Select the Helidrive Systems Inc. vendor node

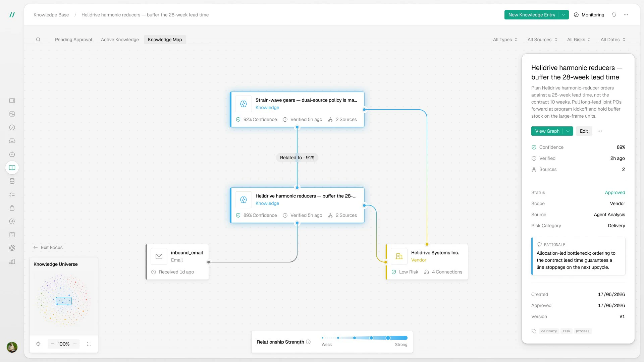coord(427,262)
